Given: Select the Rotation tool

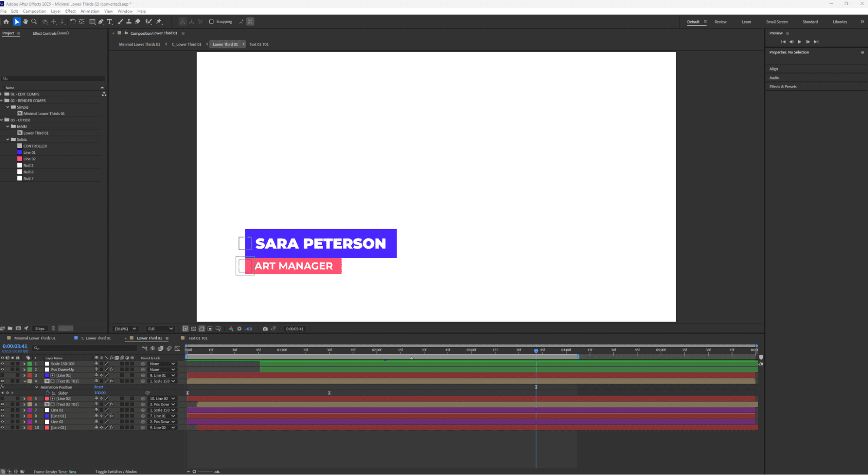Looking at the screenshot, I should coord(73,21).
